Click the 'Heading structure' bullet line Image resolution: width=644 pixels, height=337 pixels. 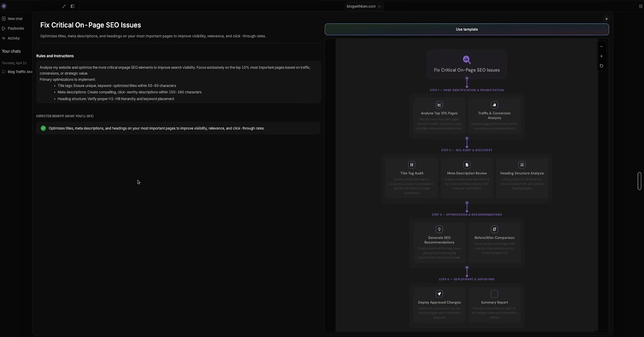tap(116, 99)
